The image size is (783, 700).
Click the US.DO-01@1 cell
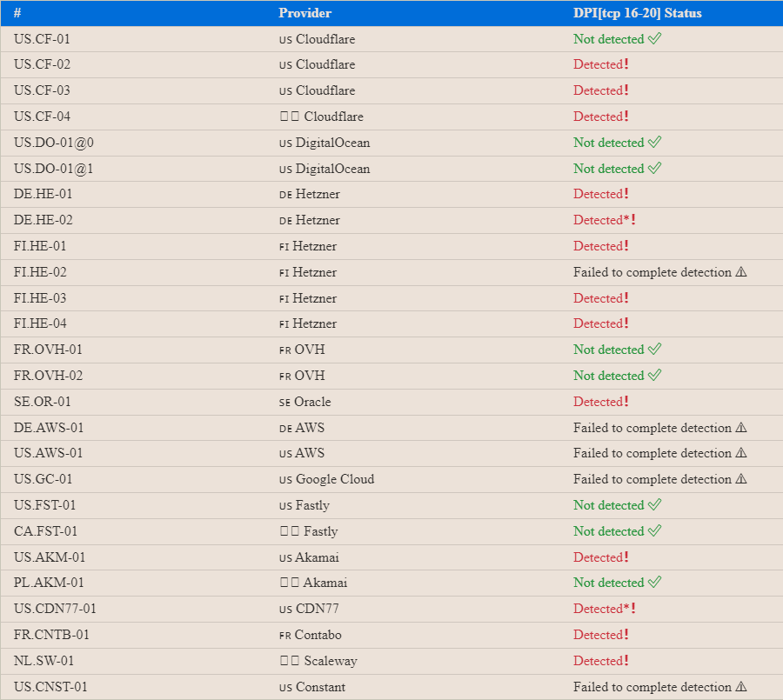click(x=53, y=169)
